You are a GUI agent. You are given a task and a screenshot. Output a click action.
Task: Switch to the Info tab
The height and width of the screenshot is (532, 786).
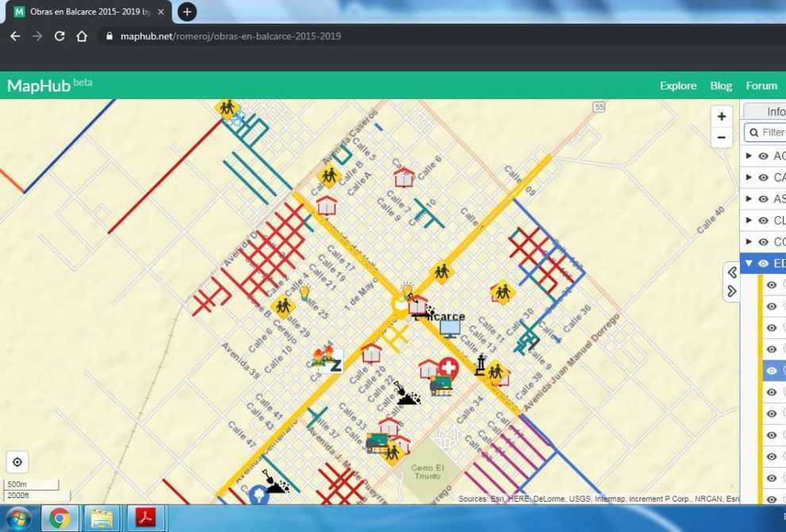765,111
